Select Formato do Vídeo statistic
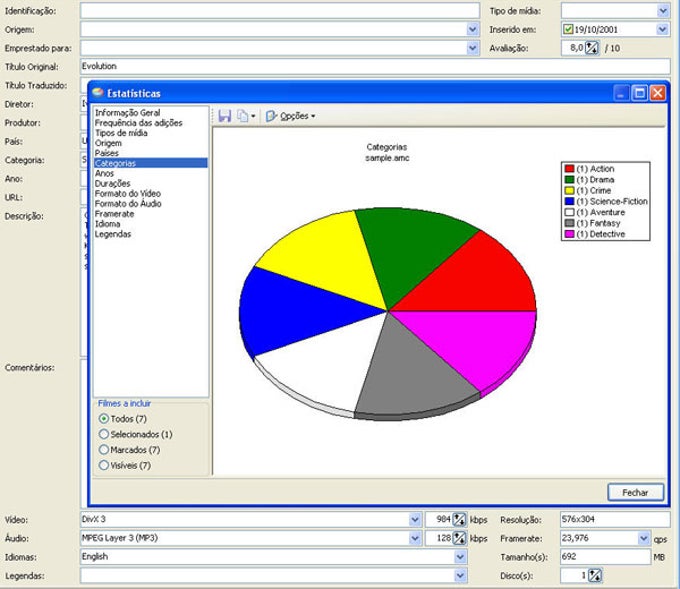This screenshot has width=680, height=589. (x=128, y=193)
